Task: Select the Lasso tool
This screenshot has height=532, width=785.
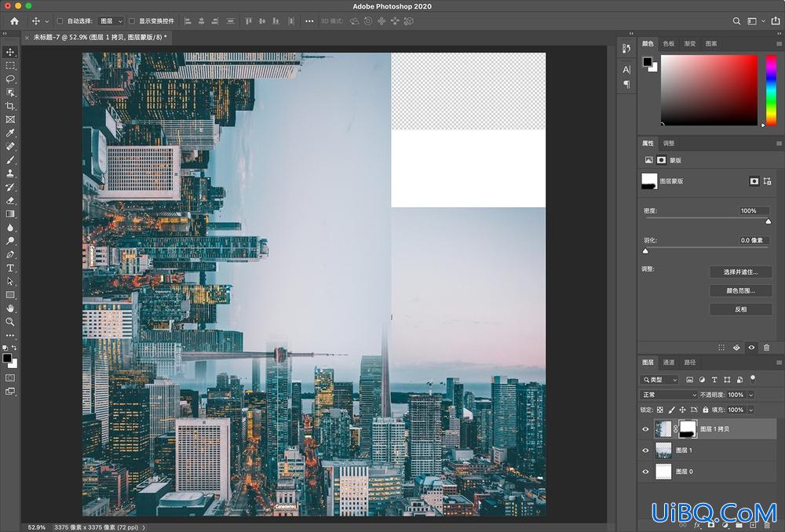Action: pos(10,79)
